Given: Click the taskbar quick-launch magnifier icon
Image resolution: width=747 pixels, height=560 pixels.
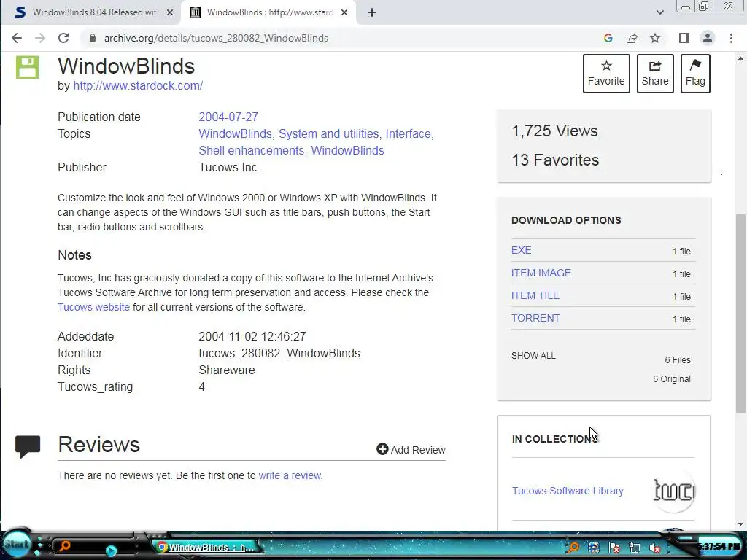Looking at the screenshot, I should [x=64, y=546].
